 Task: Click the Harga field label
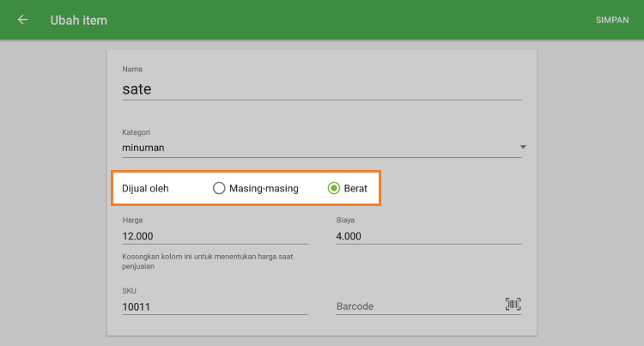click(132, 221)
